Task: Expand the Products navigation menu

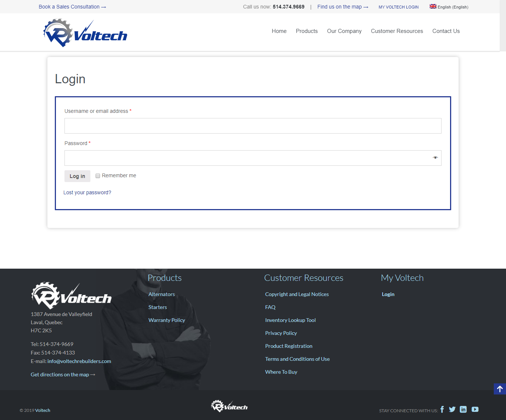Action: (307, 31)
